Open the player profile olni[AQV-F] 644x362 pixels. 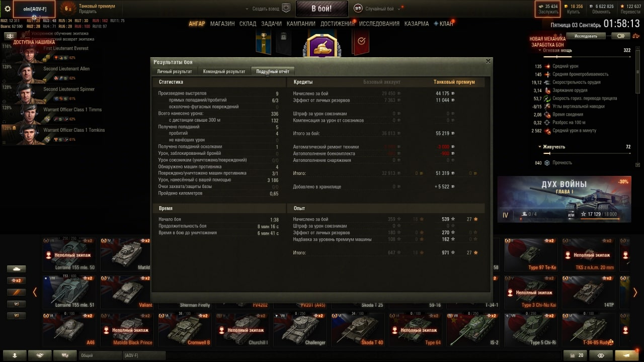(x=34, y=9)
